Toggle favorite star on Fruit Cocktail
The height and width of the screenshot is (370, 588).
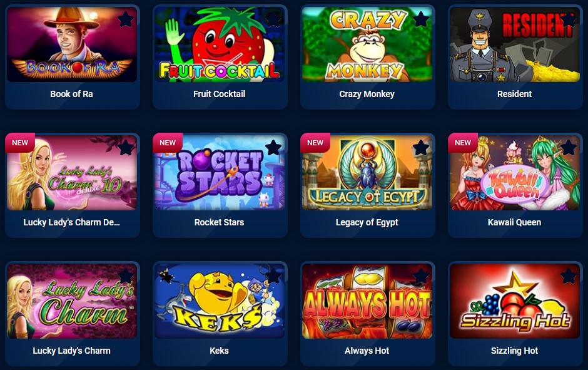point(273,19)
